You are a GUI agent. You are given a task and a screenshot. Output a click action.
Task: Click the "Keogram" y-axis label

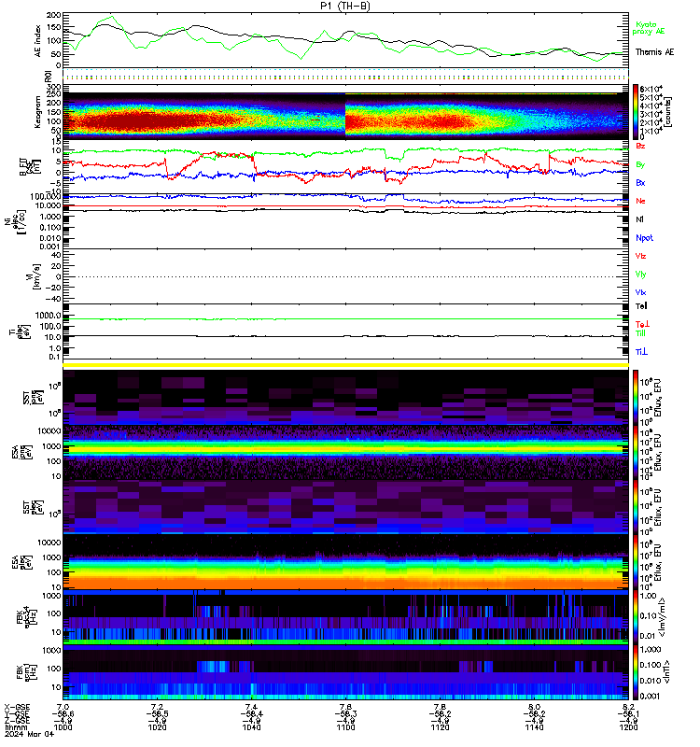(x=37, y=112)
